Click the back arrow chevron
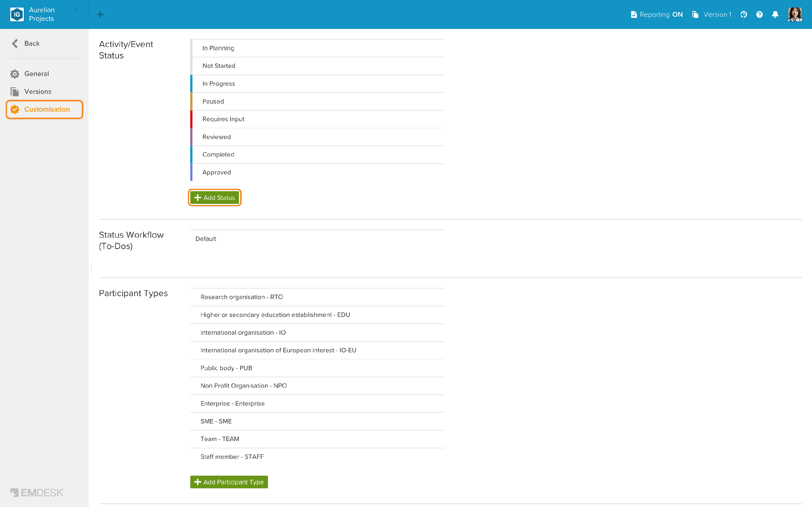The width and height of the screenshot is (812, 507). 15,43
